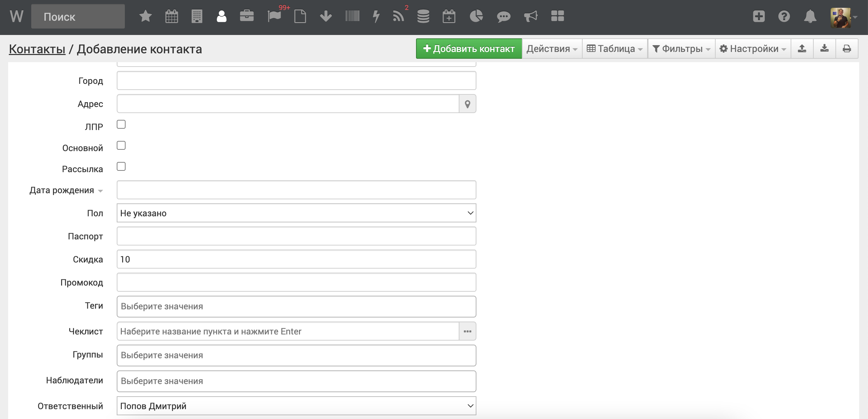Open the calendar icon in top bar
Image resolution: width=868 pixels, height=419 pixels.
(x=171, y=16)
